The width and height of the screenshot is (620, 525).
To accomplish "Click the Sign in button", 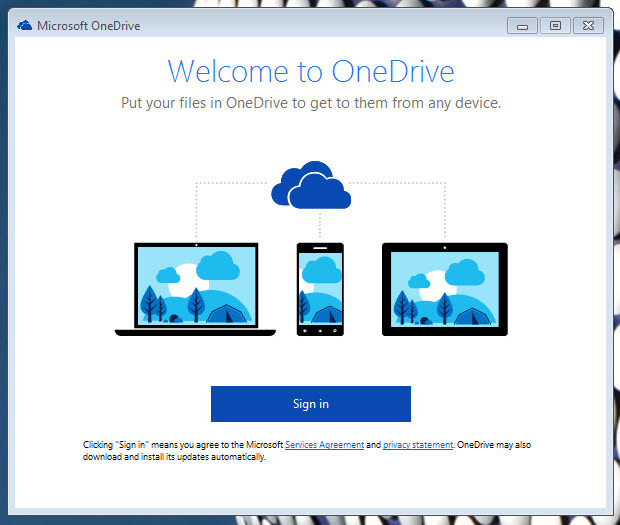I will (x=311, y=404).
